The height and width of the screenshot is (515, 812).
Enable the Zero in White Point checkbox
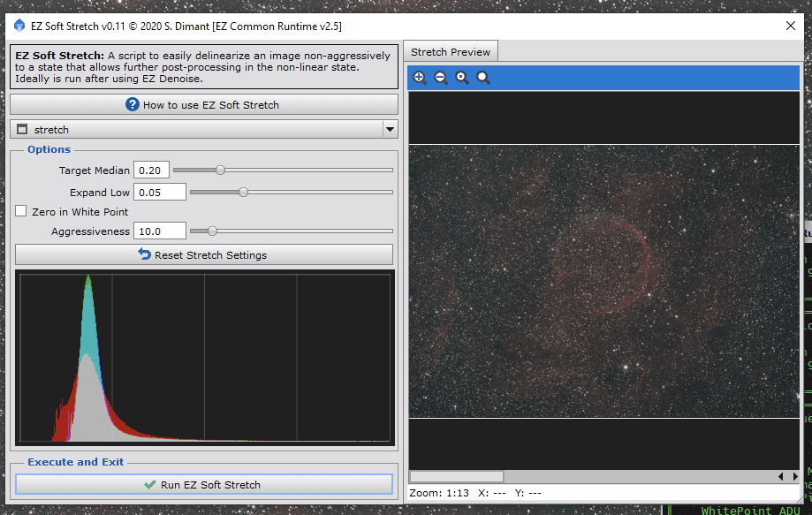[20, 210]
